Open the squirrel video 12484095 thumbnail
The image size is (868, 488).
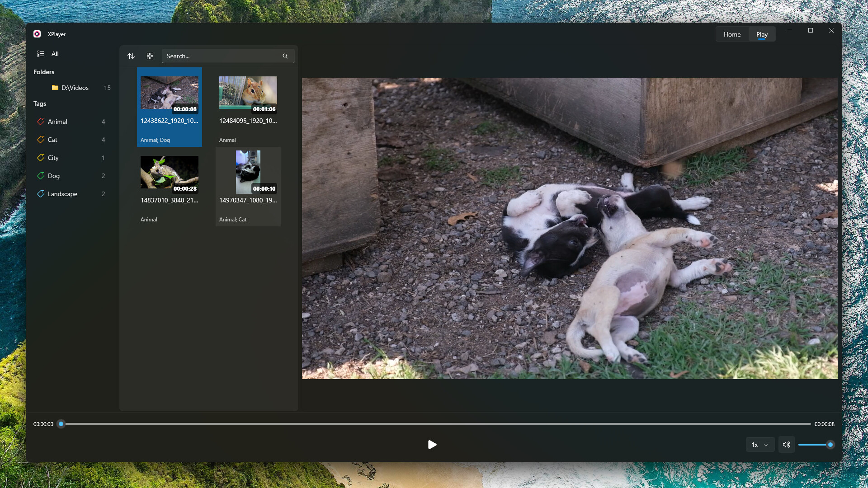(248, 93)
